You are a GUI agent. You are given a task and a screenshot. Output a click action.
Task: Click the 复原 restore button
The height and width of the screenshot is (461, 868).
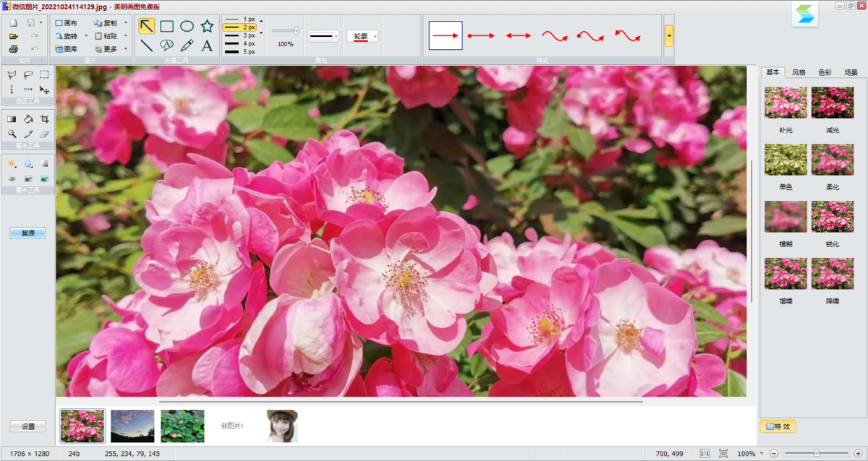point(27,233)
